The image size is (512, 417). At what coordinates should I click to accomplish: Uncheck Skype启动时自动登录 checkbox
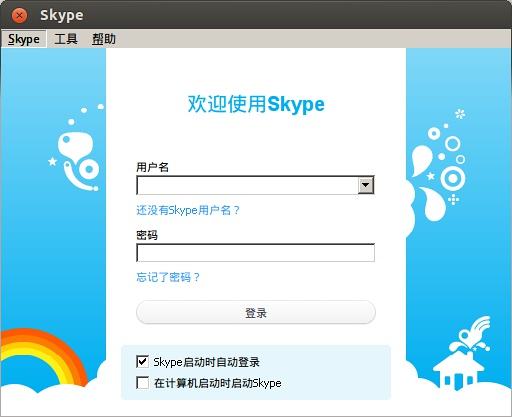142,362
